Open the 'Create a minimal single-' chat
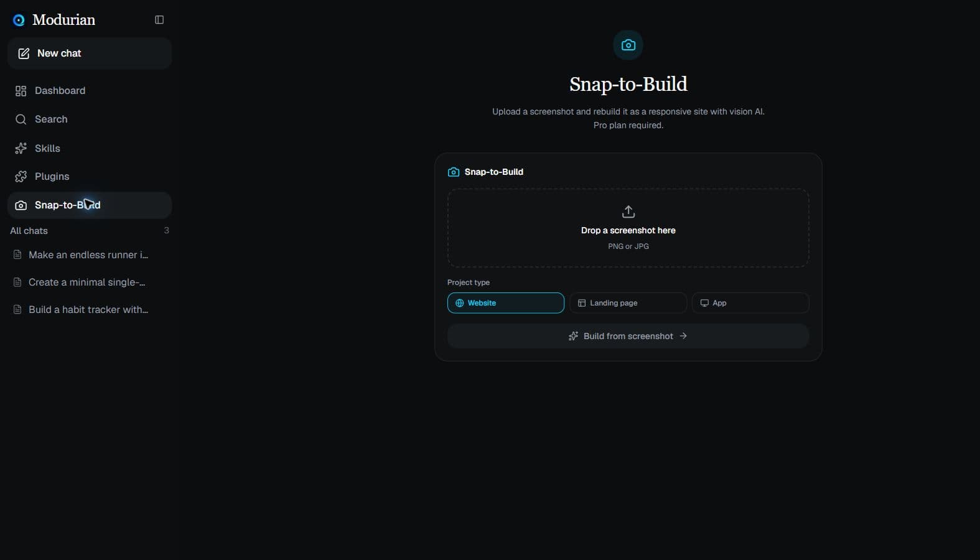The width and height of the screenshot is (980, 560). (x=90, y=282)
